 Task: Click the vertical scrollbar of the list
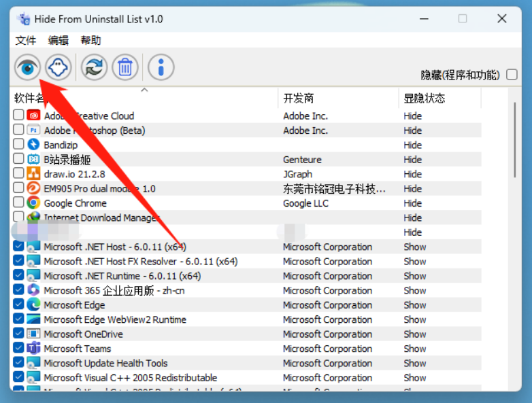[515, 139]
